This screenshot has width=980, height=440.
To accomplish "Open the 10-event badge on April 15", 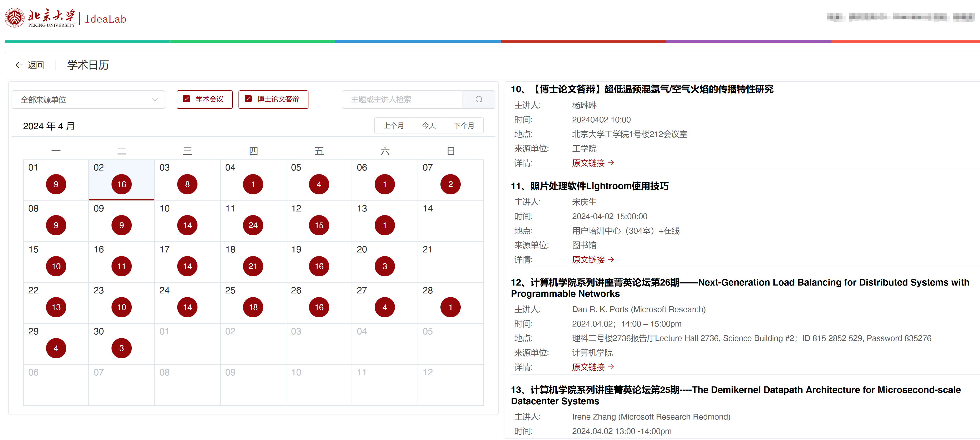I will (56, 266).
